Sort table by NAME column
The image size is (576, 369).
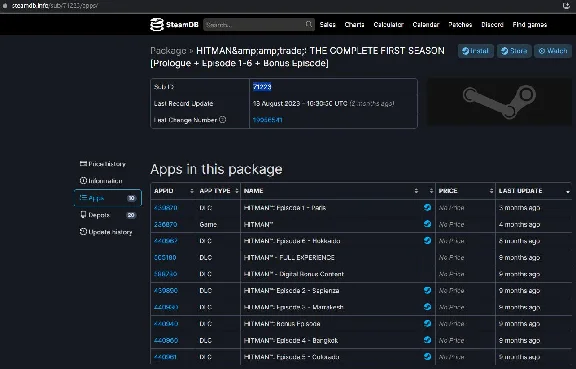pos(331,191)
